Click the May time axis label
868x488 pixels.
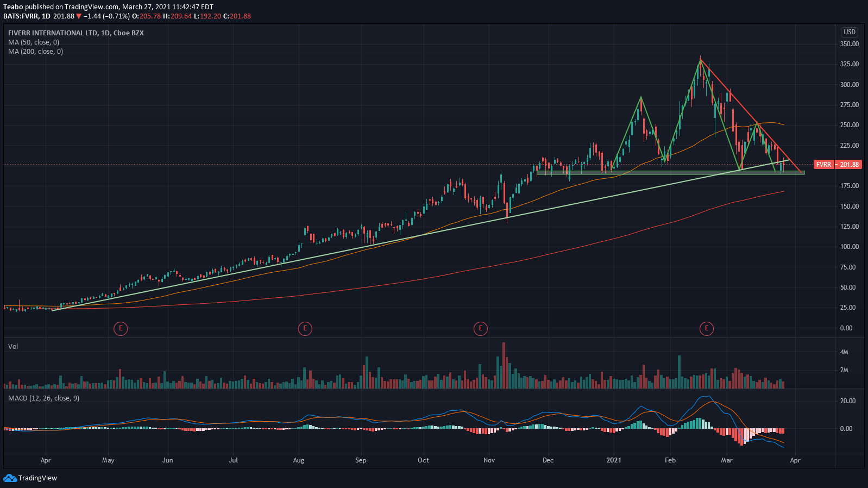click(x=108, y=460)
